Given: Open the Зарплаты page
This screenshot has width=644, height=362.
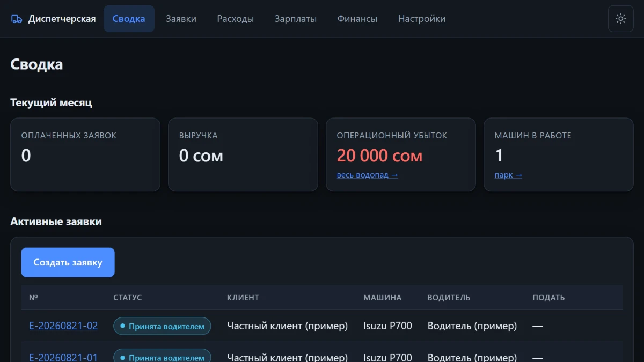Looking at the screenshot, I should (x=295, y=19).
